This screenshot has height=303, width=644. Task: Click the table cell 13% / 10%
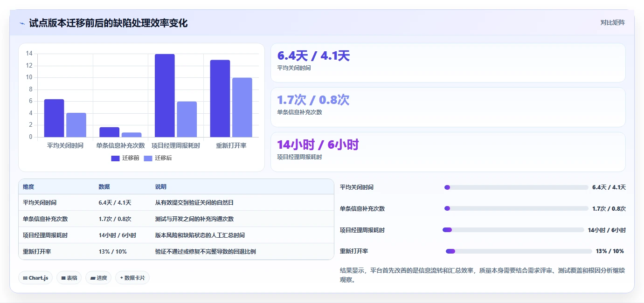click(x=112, y=252)
